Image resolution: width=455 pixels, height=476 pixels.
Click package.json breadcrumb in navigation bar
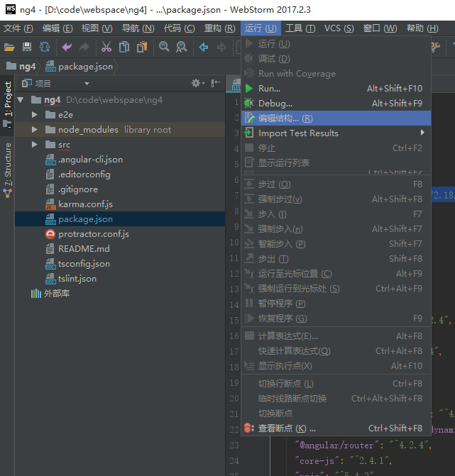(x=80, y=67)
